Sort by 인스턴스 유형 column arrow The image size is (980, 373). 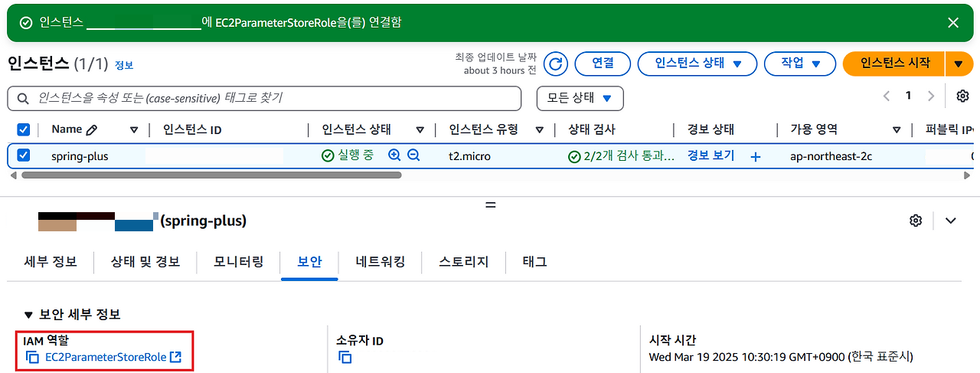coord(540,130)
